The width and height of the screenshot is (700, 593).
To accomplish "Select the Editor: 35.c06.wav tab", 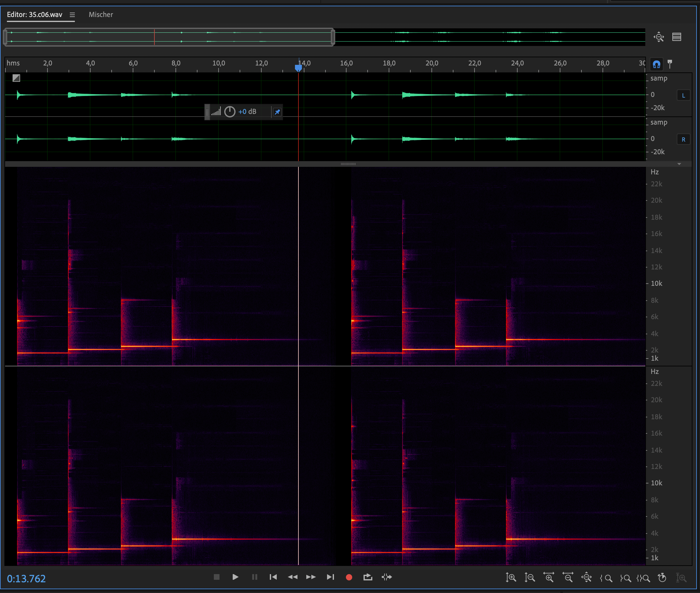I will pyautogui.click(x=35, y=15).
